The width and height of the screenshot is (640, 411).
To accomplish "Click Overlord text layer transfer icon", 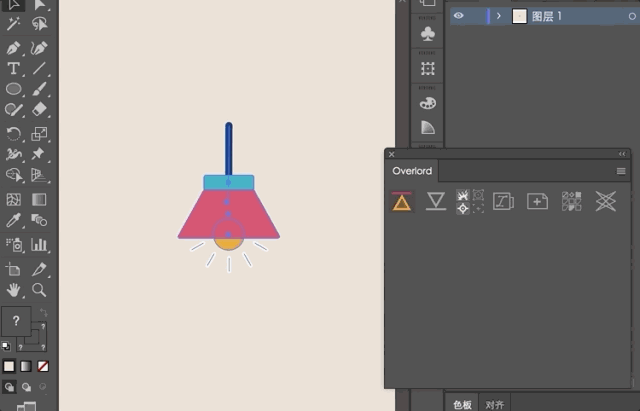I will (503, 202).
